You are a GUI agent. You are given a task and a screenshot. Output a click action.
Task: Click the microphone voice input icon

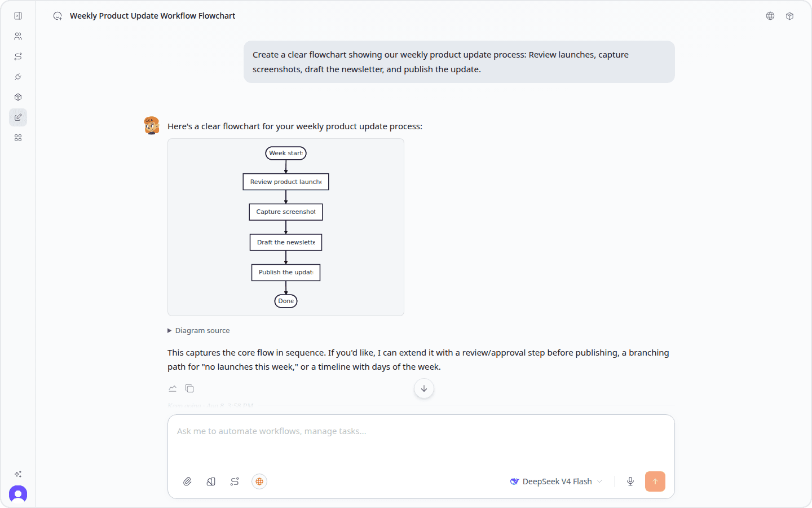[630, 481]
